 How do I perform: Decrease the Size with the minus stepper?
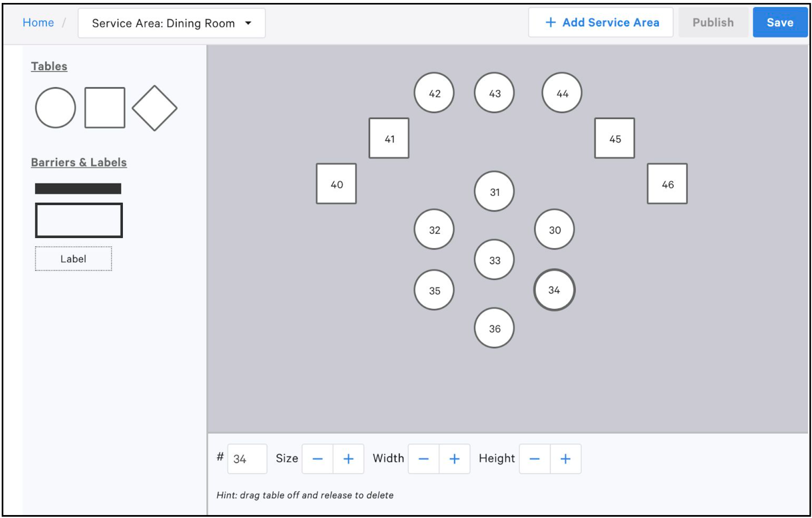(318, 458)
